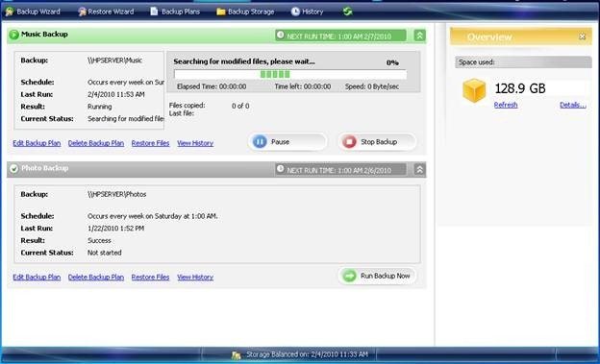The image size is (600, 364).
Task: Close the Overview panel
Action: pos(582,36)
